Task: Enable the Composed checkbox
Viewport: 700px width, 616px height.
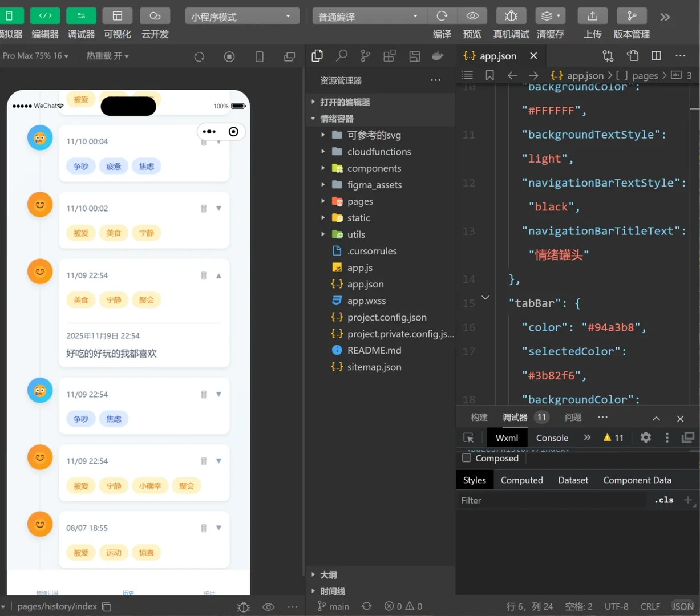Action: point(467,458)
